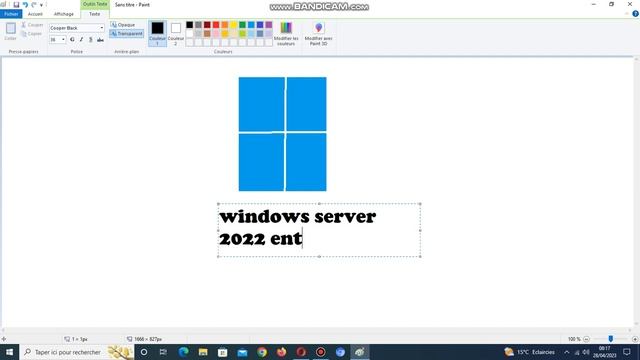
Task: Open Firefox from taskbar
Action: [x=281, y=352]
